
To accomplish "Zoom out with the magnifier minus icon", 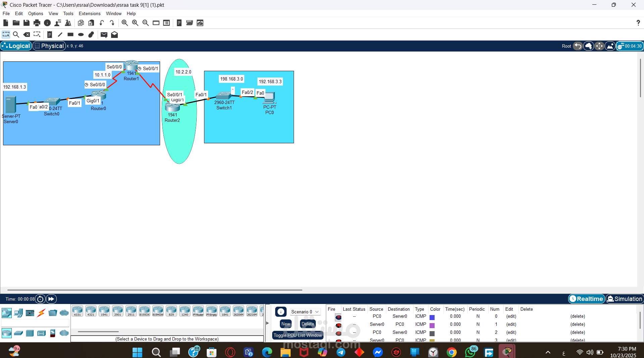I will click(x=145, y=23).
